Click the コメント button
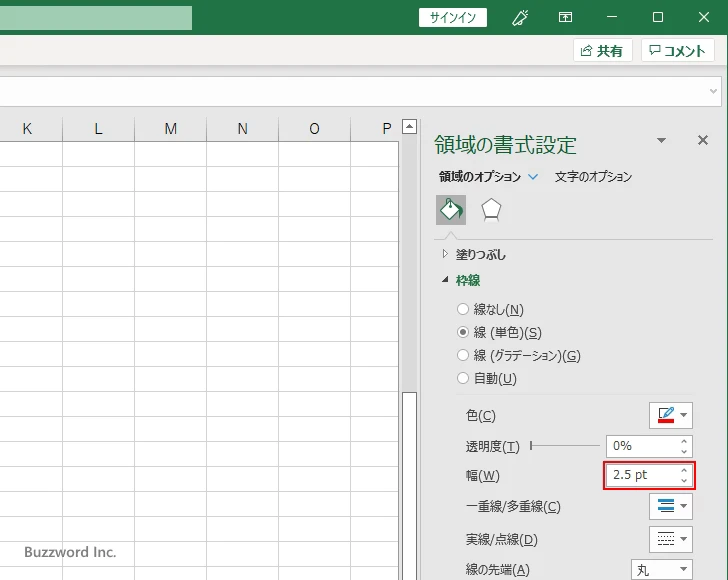The image size is (728, 580). pos(677,51)
